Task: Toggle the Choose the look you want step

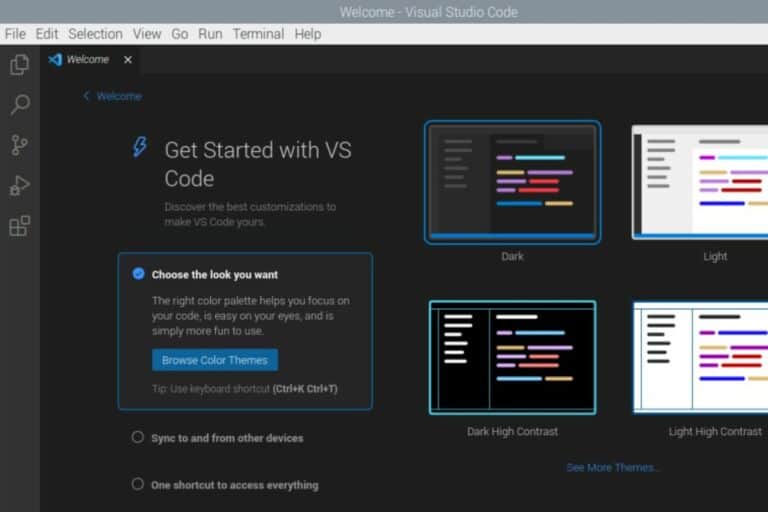Action: (x=139, y=273)
